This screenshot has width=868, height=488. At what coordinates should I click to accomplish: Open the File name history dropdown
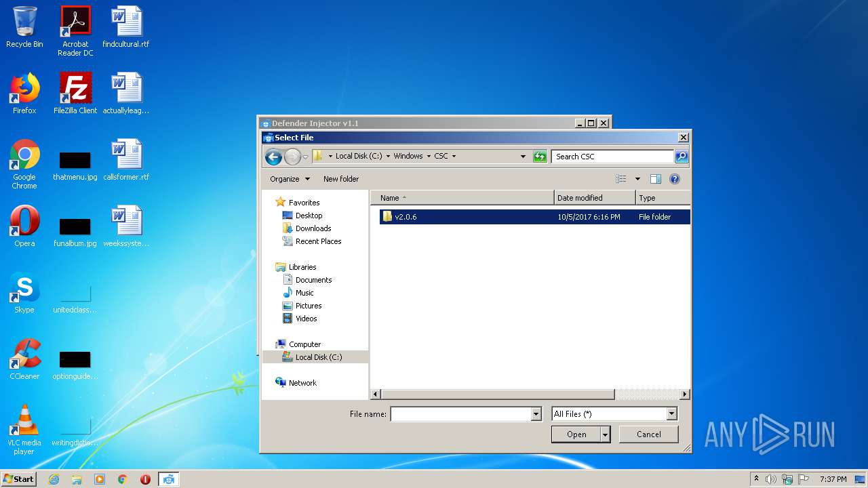pyautogui.click(x=536, y=414)
